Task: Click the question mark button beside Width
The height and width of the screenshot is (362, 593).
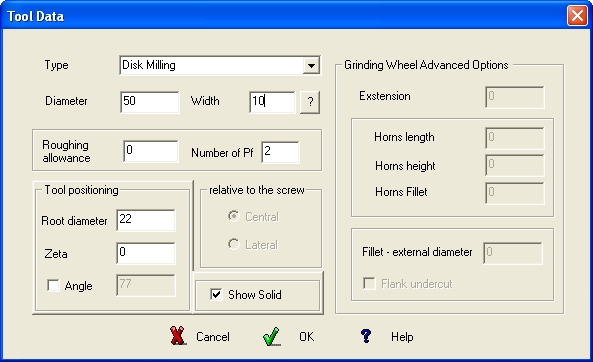Action: (310, 102)
